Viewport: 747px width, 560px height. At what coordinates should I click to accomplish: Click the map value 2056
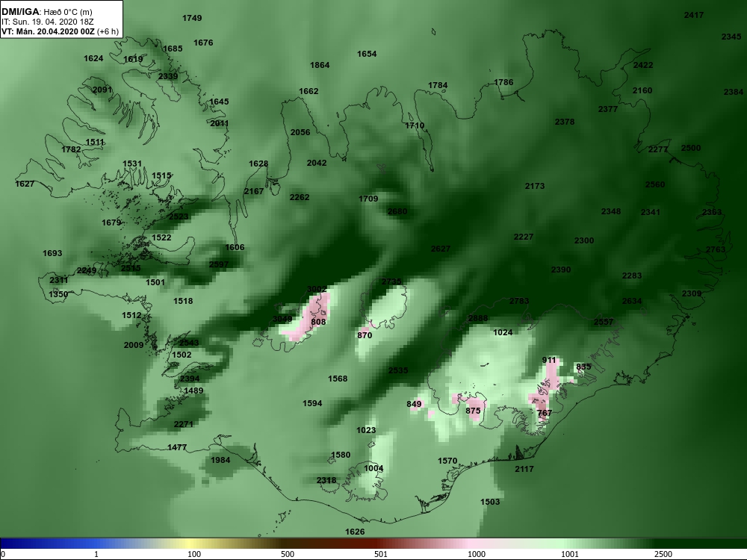pyautogui.click(x=300, y=132)
